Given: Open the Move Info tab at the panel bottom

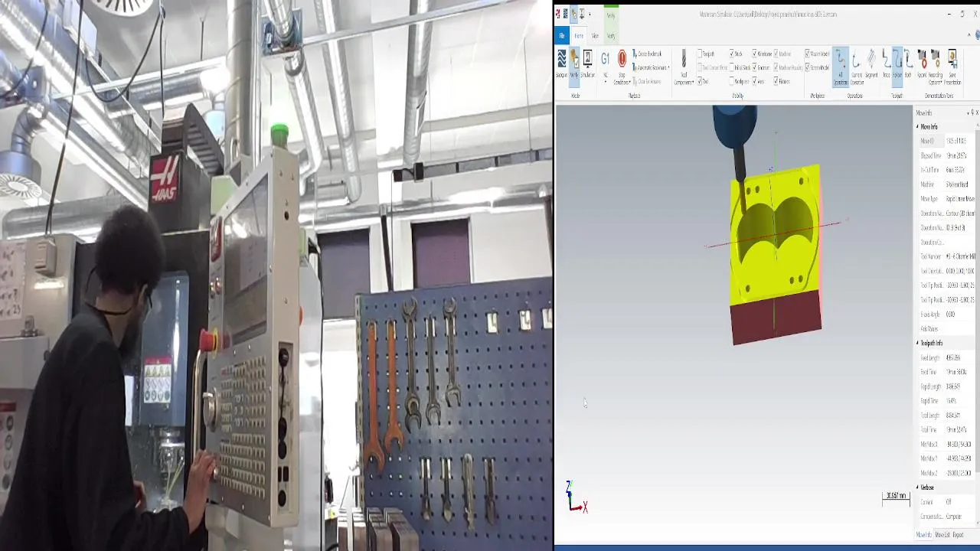Looking at the screenshot, I should pos(924,535).
